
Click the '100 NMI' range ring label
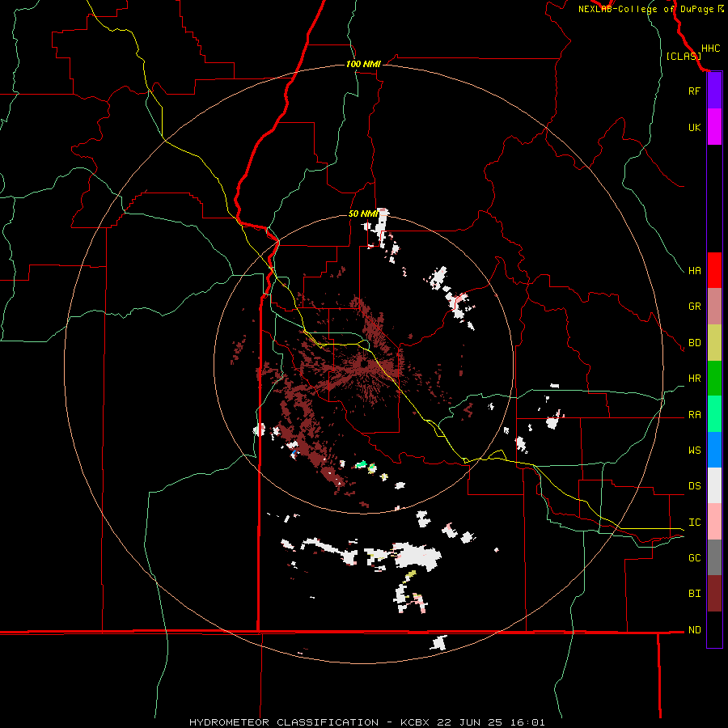363,64
